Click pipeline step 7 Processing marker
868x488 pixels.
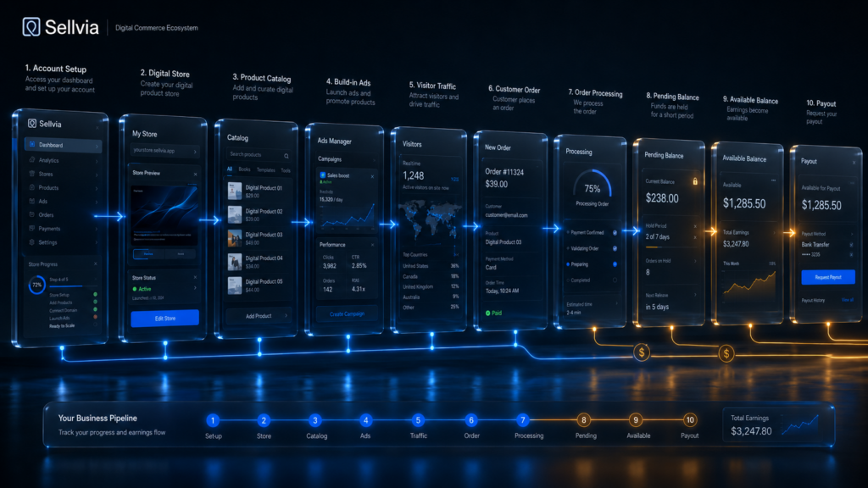point(522,420)
